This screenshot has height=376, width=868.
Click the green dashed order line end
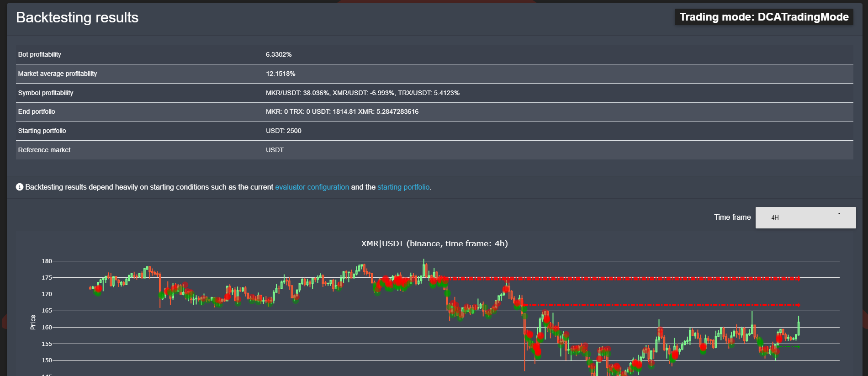(799, 347)
